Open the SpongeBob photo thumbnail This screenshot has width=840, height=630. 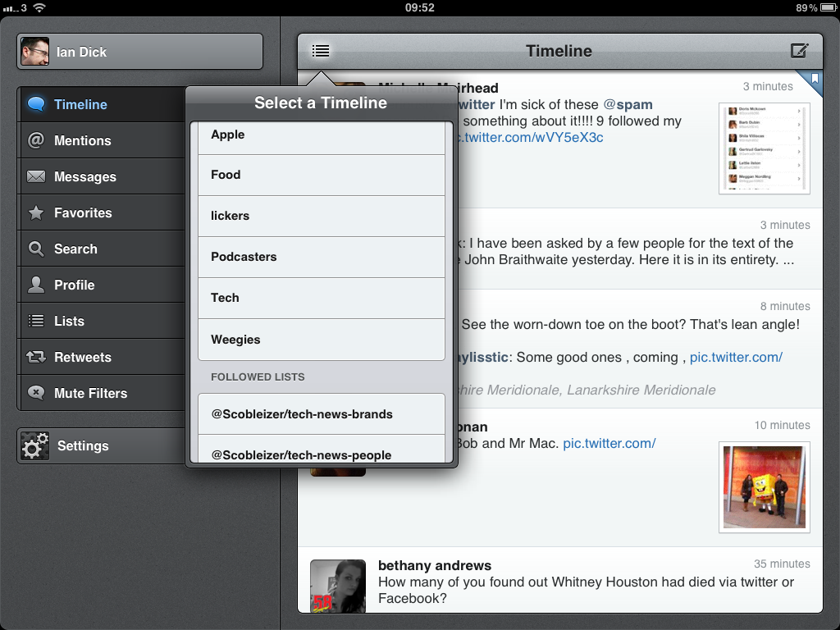764,487
